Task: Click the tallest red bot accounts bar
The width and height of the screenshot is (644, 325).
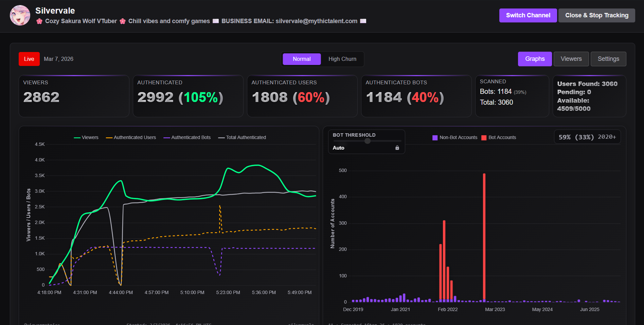Action: coord(484,237)
